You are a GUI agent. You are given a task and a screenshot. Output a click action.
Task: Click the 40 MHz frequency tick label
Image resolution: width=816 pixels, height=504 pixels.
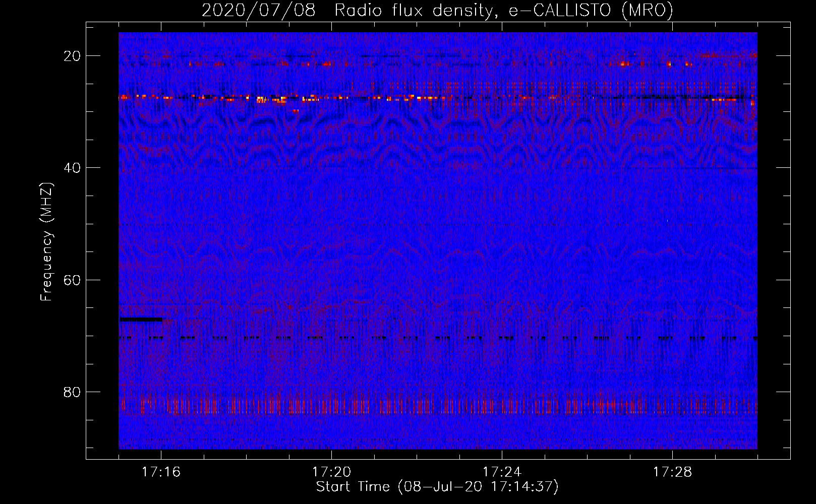73,168
